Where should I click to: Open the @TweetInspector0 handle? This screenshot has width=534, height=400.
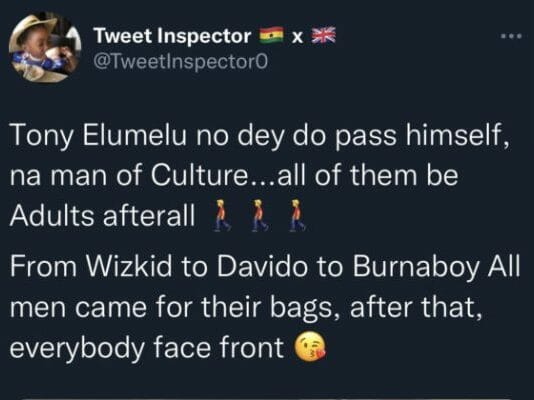click(x=180, y=62)
